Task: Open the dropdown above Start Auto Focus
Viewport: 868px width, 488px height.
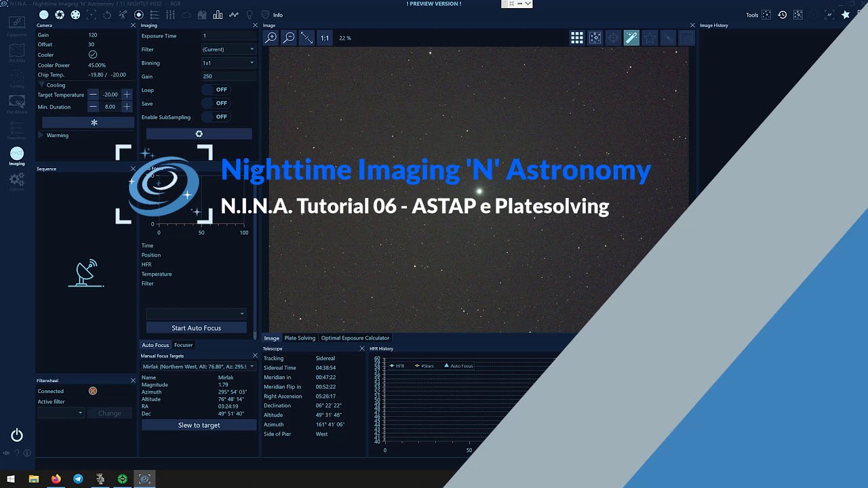Action: (x=196, y=314)
